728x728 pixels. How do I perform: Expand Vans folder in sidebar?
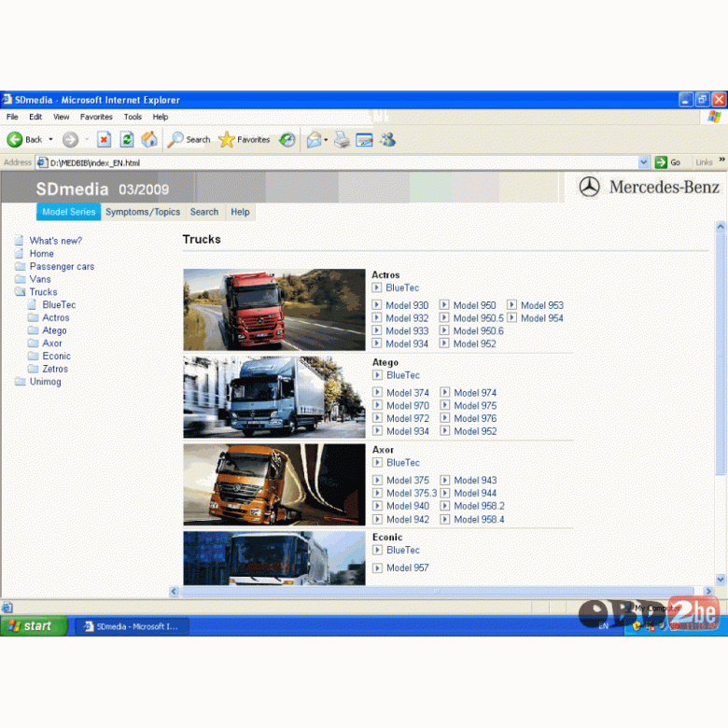(40, 279)
